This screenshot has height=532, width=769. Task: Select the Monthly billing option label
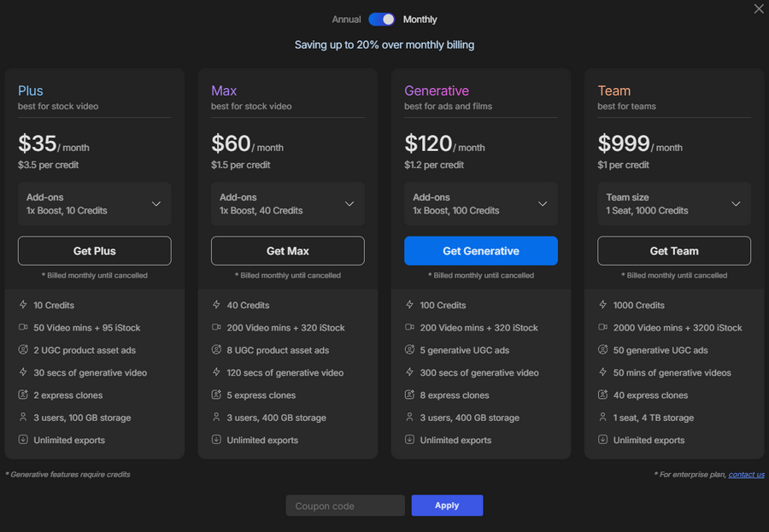[x=420, y=20]
